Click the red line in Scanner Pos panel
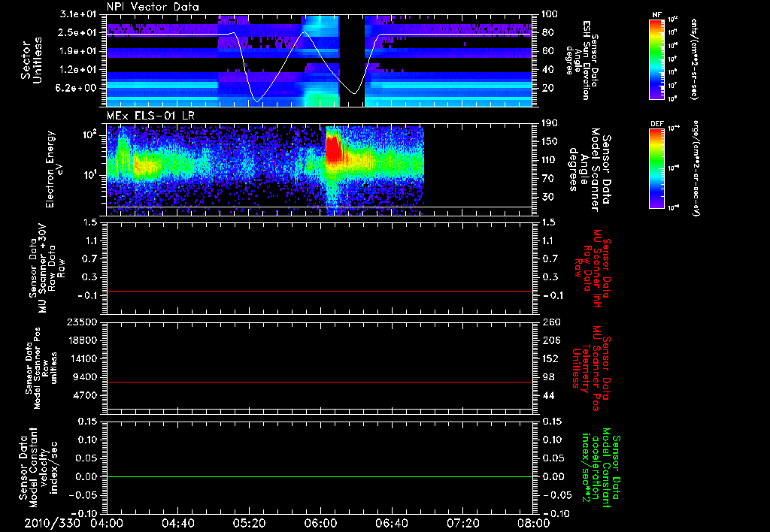Viewport: 770px width, 532px height. coord(319,382)
